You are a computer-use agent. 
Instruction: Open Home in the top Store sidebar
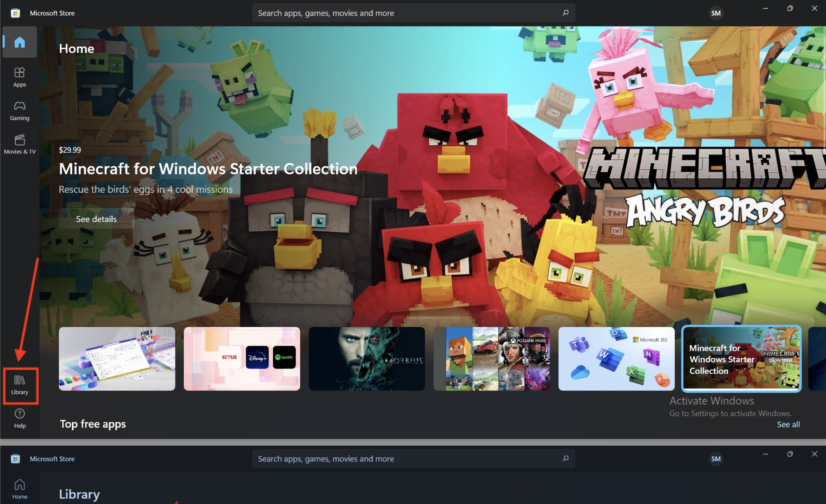pyautogui.click(x=19, y=42)
